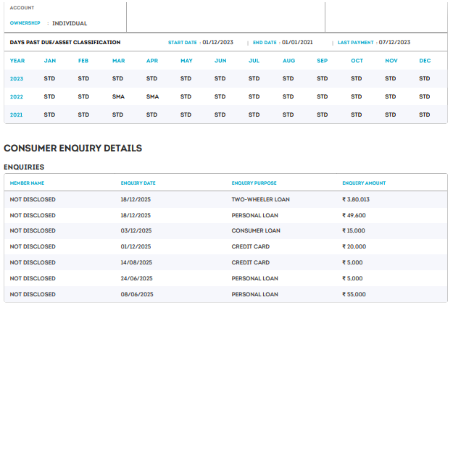Click the 2022 year row label
Image resolution: width=453 pixels, height=476 pixels.
pos(17,96)
